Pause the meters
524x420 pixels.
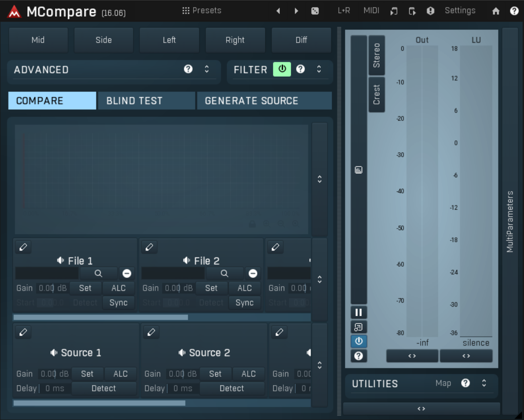pos(359,312)
